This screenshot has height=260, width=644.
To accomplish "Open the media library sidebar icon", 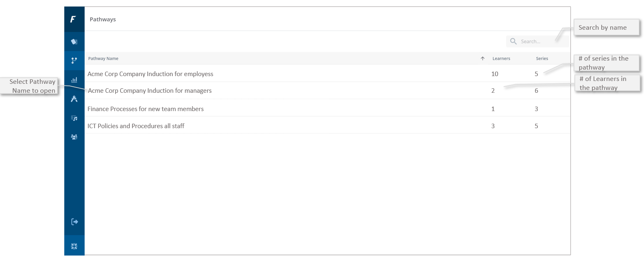I will 74,118.
